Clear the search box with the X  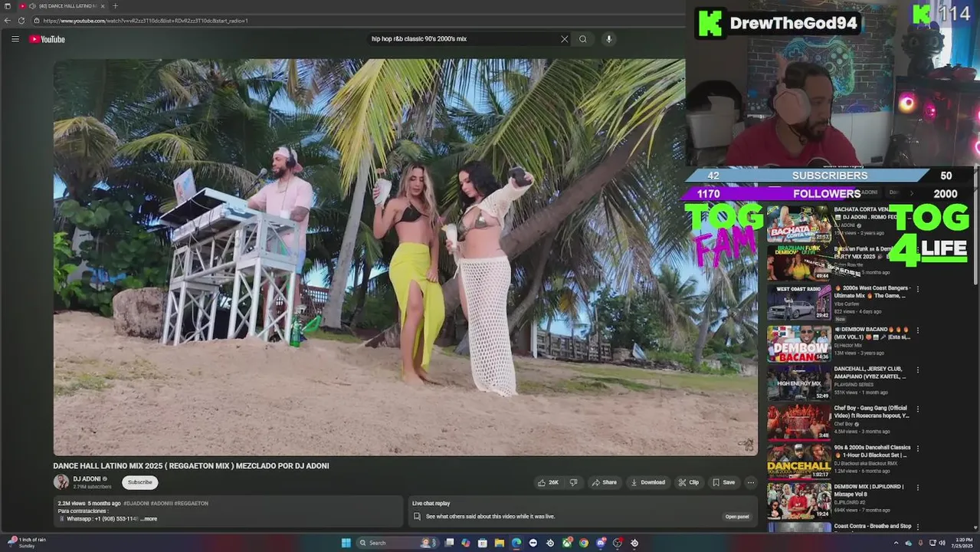click(x=565, y=39)
